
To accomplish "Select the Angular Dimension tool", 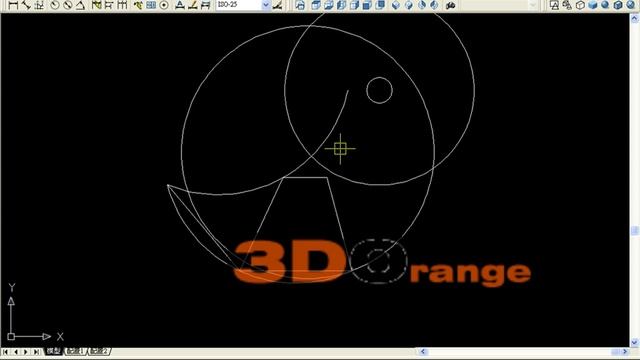I will coord(80,5).
